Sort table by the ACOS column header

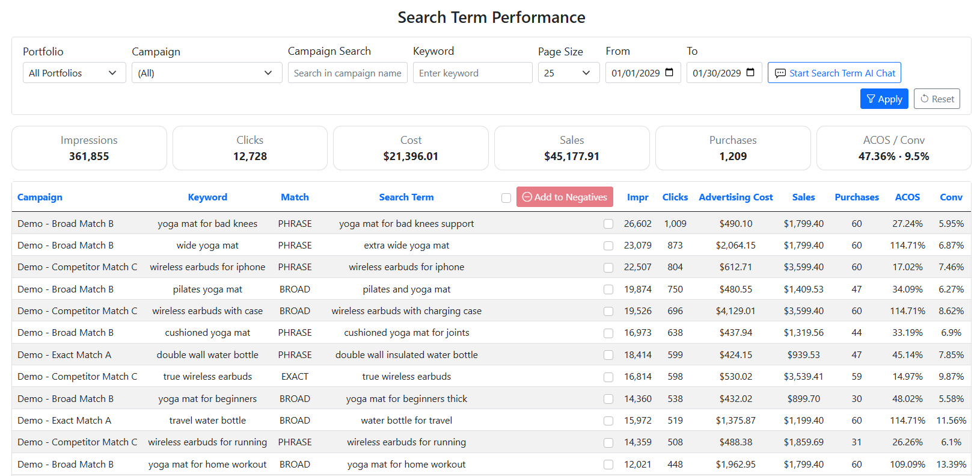pyautogui.click(x=907, y=197)
